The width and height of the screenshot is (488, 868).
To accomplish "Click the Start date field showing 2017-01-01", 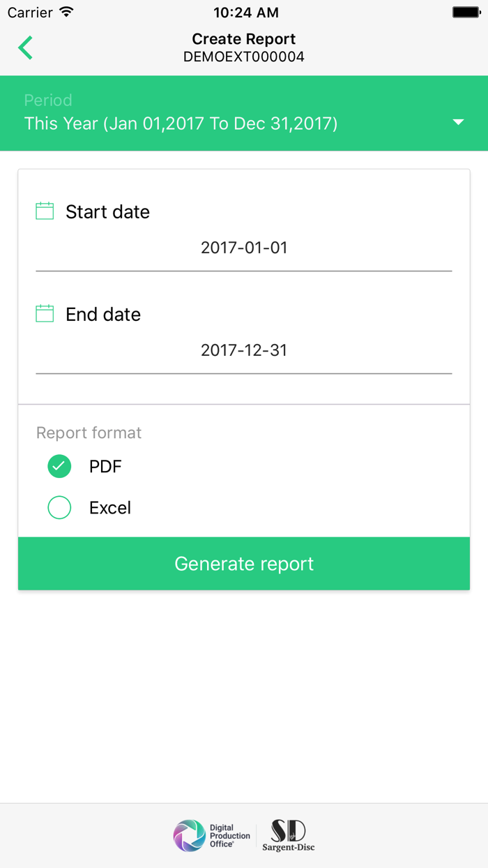I will click(244, 248).
